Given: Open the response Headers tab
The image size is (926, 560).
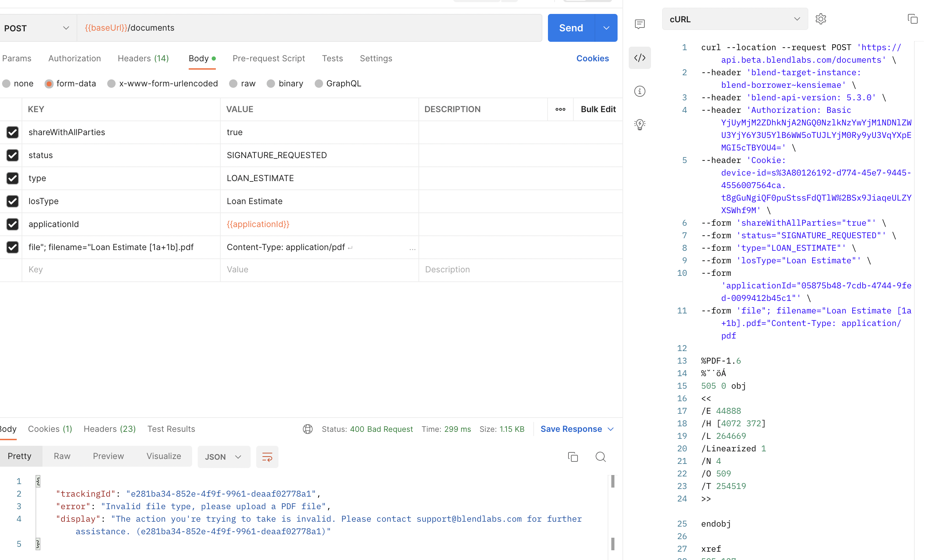Looking at the screenshot, I should point(109,429).
